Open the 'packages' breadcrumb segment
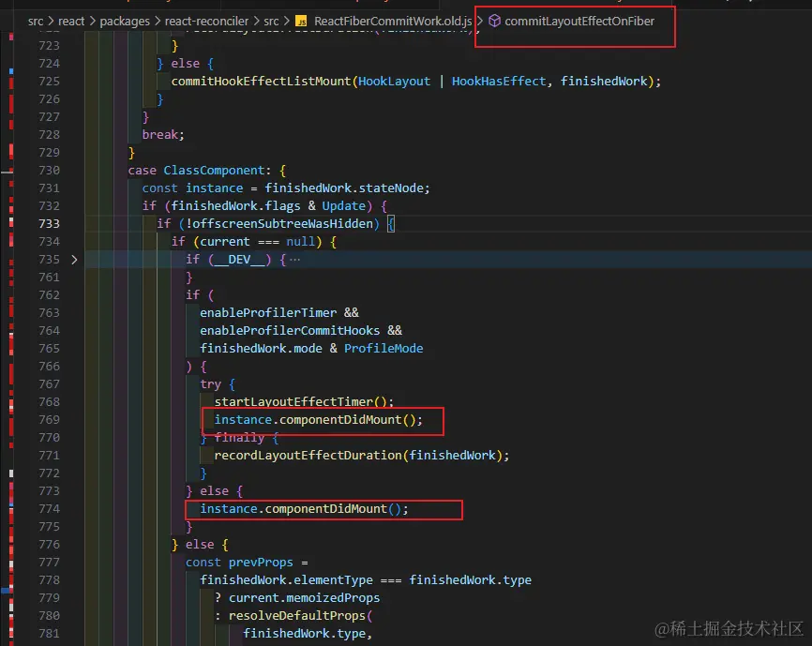Screen dimensions: 812x646 (125, 22)
